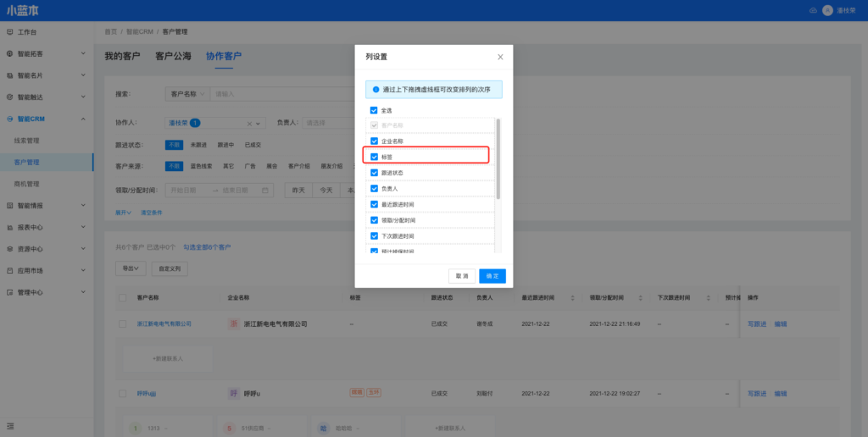Screen dimensions: 868x437
Task: Expand the 管理中心 sidebar menu
Action: [x=83, y=292]
